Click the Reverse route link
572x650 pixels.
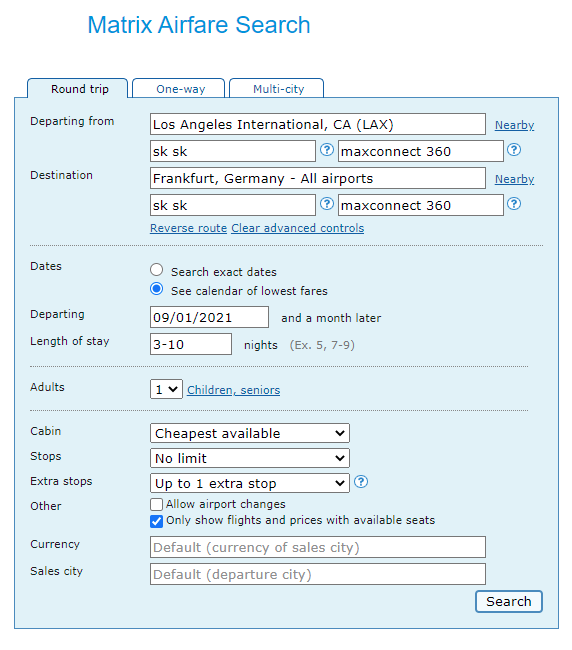tap(189, 228)
